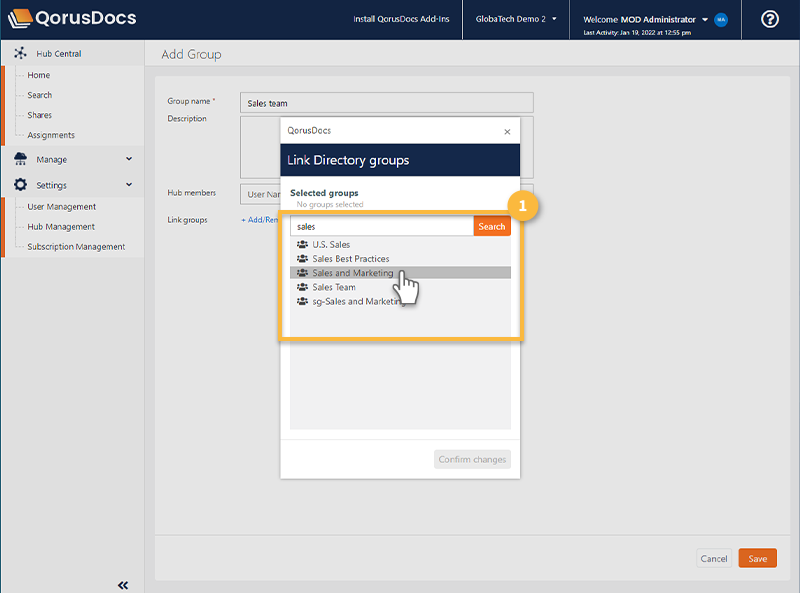Open the help question mark icon

pos(769,19)
